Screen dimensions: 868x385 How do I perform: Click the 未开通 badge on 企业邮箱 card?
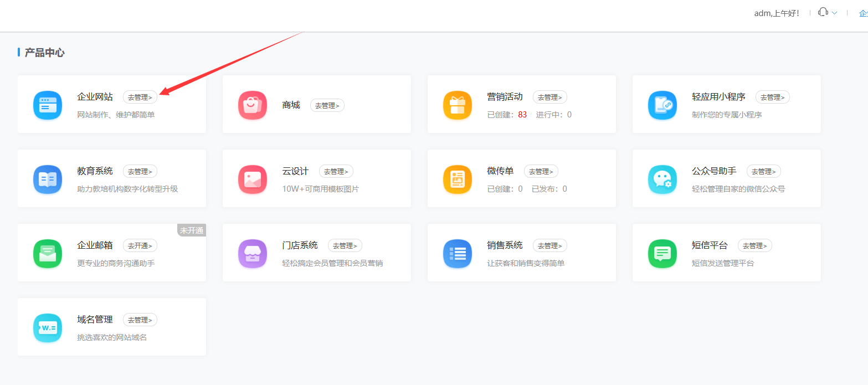(192, 230)
